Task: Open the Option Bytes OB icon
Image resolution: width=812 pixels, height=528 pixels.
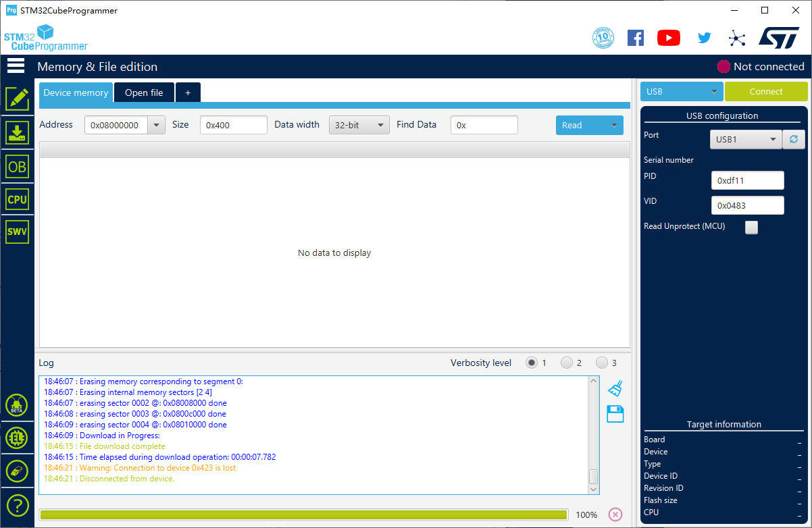Action: point(17,167)
